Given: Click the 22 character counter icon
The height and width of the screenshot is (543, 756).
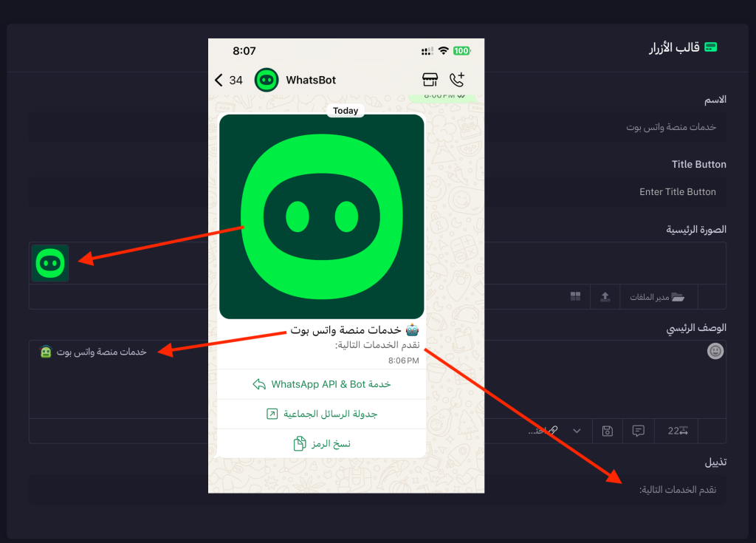Looking at the screenshot, I should [677, 431].
